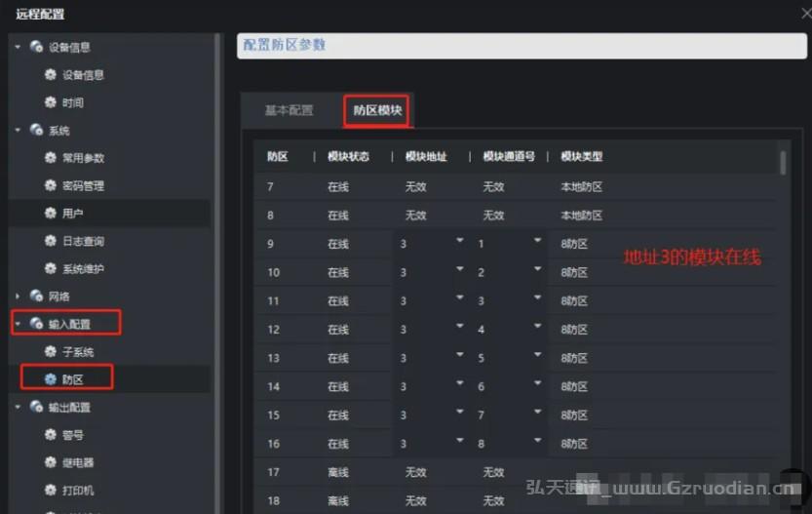Click the gear icon beside 设备信息 sub-item
This screenshot has height=514, width=812.
coord(51,74)
